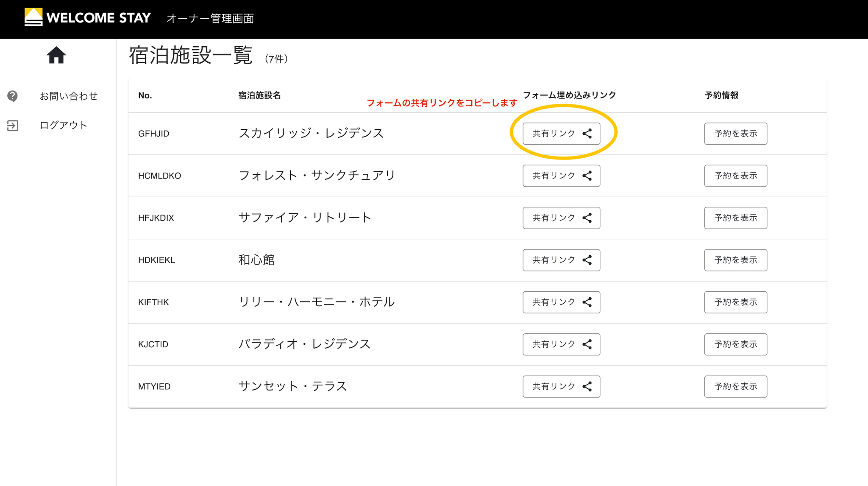Click facility name フォレスト・サンクチュアリ

tap(317, 175)
